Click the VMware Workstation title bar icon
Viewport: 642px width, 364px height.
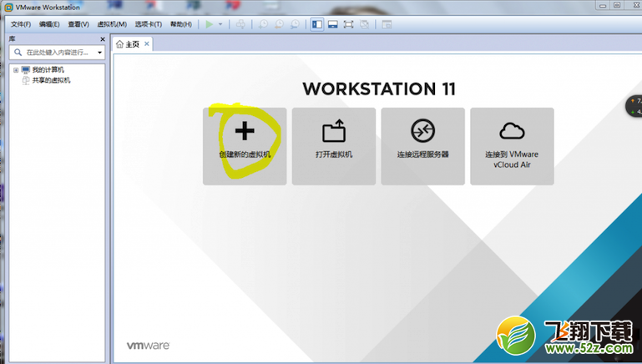click(x=8, y=8)
